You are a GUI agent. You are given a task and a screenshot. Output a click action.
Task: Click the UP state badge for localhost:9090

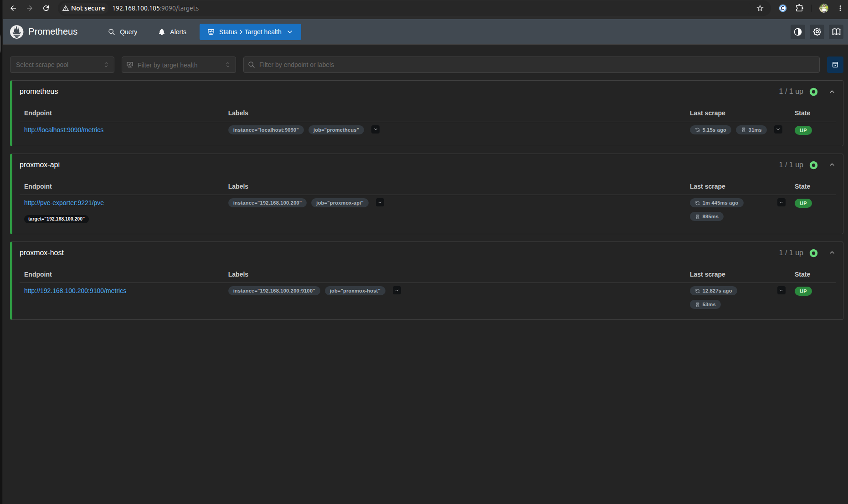click(803, 130)
